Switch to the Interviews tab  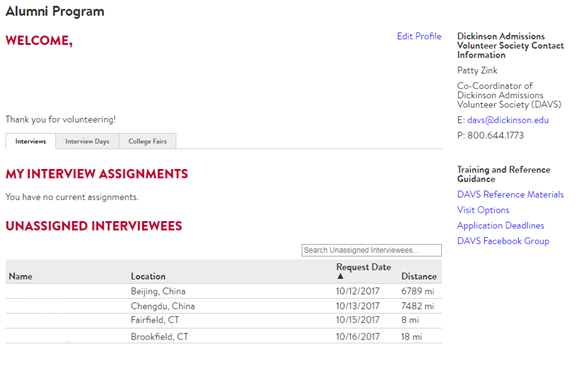31,141
